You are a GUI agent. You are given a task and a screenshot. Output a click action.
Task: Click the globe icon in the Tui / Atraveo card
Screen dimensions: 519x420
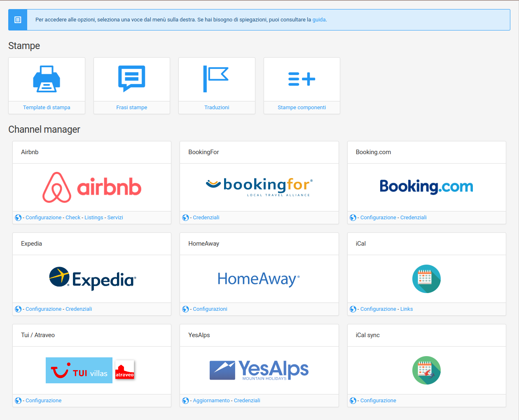[x=18, y=401]
